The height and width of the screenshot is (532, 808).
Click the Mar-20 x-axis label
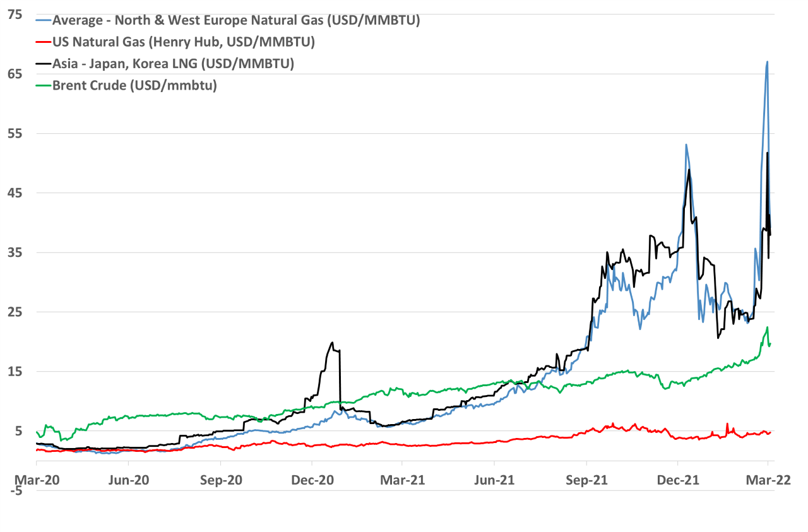click(37, 480)
